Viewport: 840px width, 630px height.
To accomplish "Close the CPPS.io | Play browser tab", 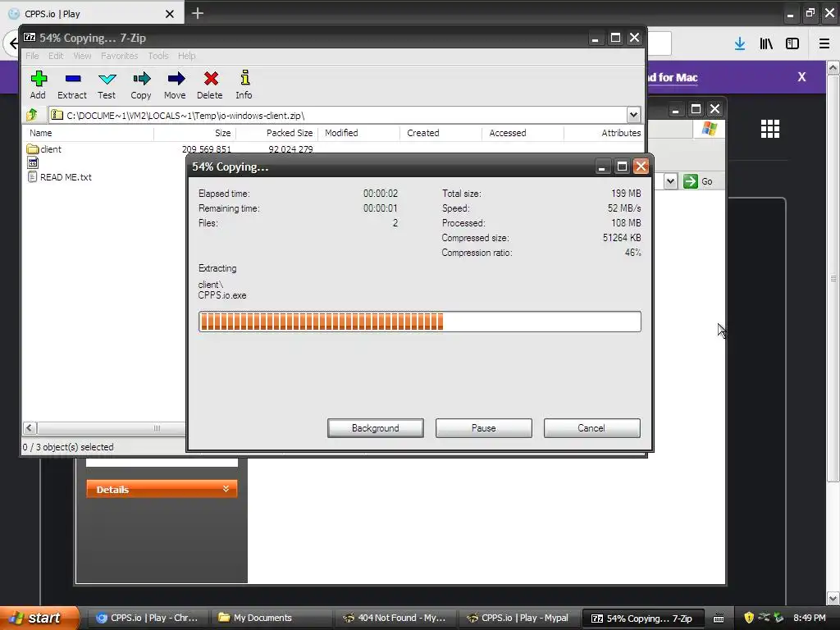I will (169, 14).
